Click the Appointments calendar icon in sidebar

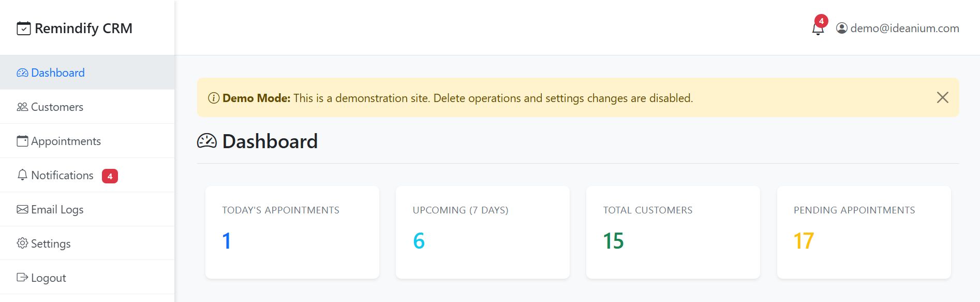(22, 141)
